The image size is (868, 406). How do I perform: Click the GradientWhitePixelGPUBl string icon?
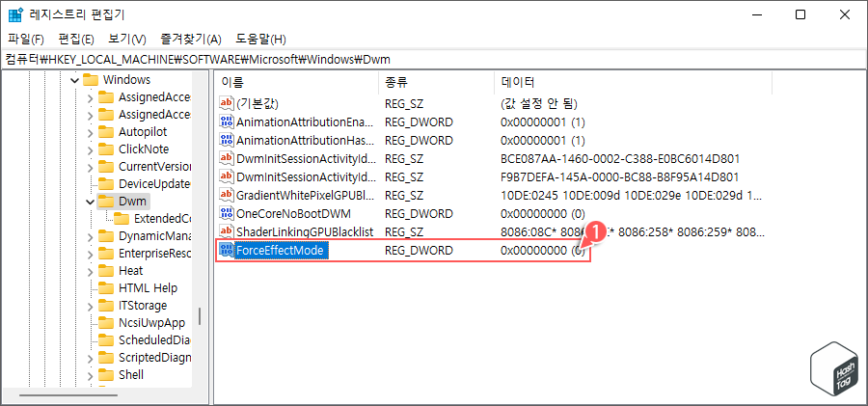coord(227,195)
